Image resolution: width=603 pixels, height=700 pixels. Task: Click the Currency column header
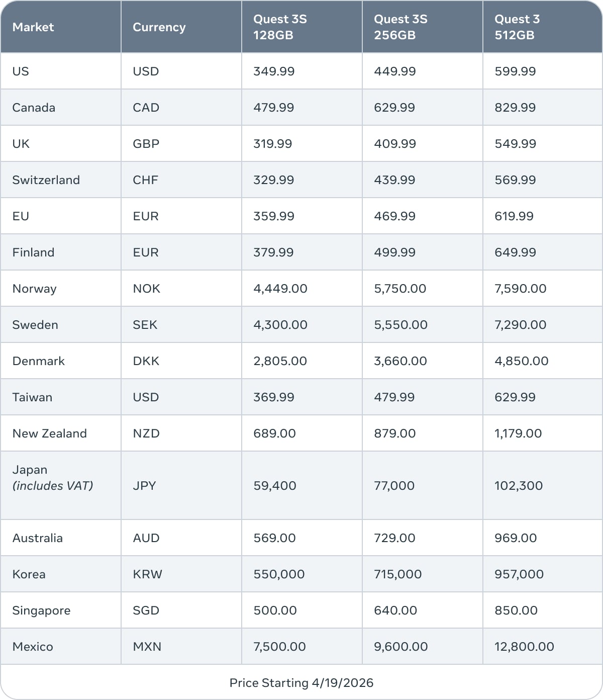(x=159, y=27)
